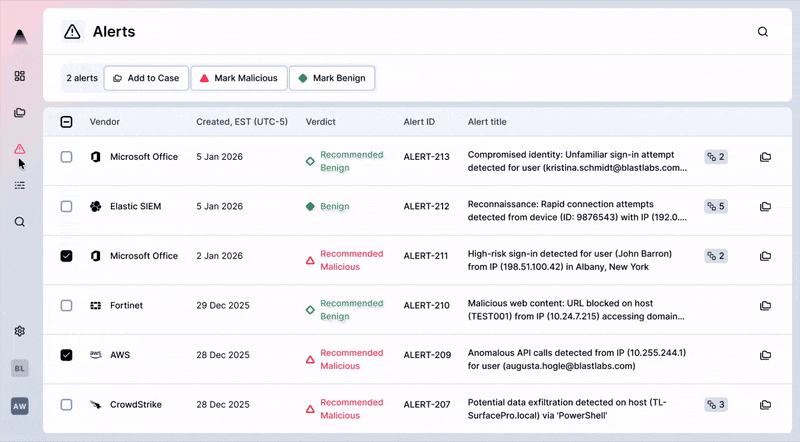Click the case folder icon for ALERT-209
The height and width of the screenshot is (442, 800).
[765, 355]
